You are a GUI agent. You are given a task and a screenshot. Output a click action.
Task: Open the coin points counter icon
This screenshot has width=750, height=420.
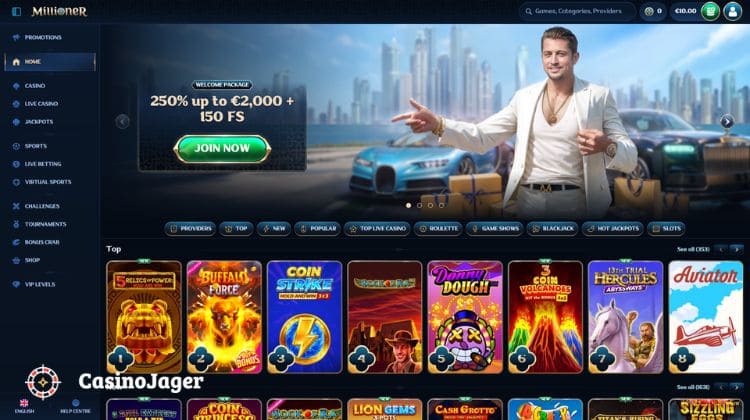click(649, 11)
